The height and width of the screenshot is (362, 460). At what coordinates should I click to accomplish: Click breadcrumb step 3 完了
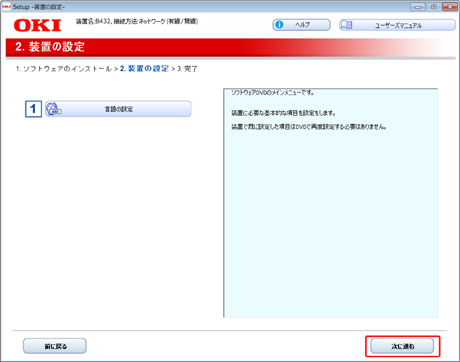[187, 69]
